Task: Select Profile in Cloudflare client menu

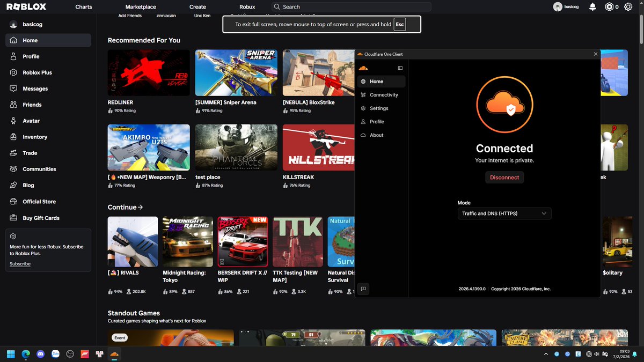Action: tap(382, 122)
